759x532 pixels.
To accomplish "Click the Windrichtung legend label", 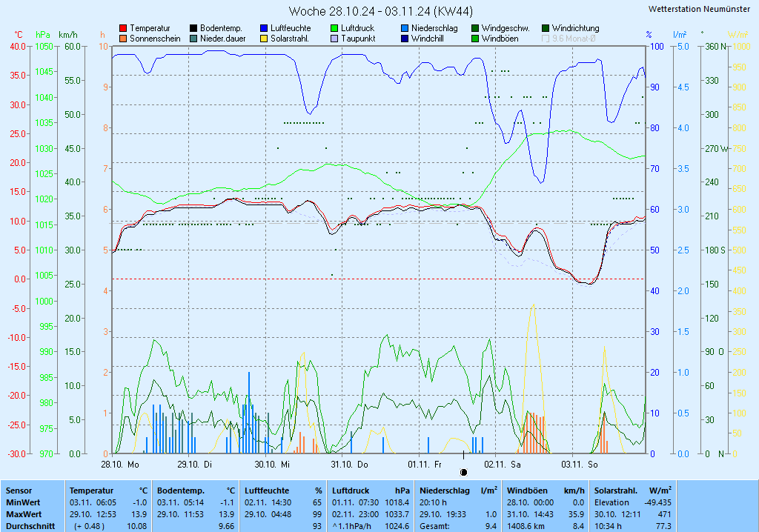I will 575,28.
